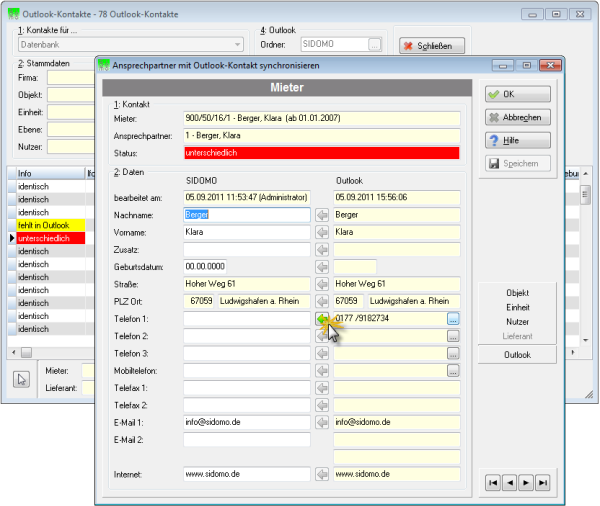This screenshot has width=600, height=506.
Task: Click scroll-down arrow in contacts list
Action: 585,340
